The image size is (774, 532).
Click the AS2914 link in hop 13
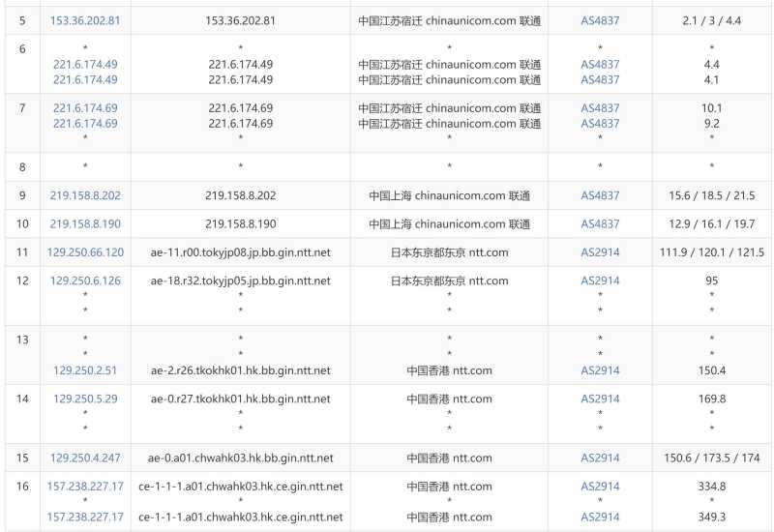point(600,370)
